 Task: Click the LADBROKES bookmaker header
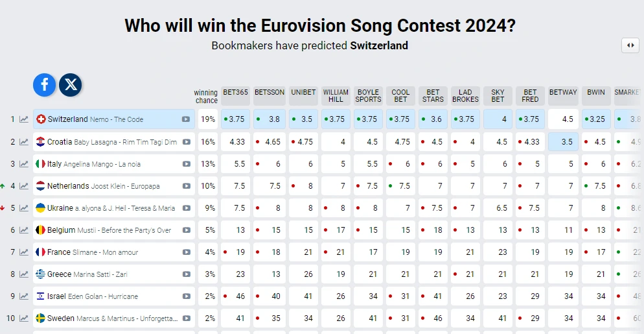pos(465,96)
